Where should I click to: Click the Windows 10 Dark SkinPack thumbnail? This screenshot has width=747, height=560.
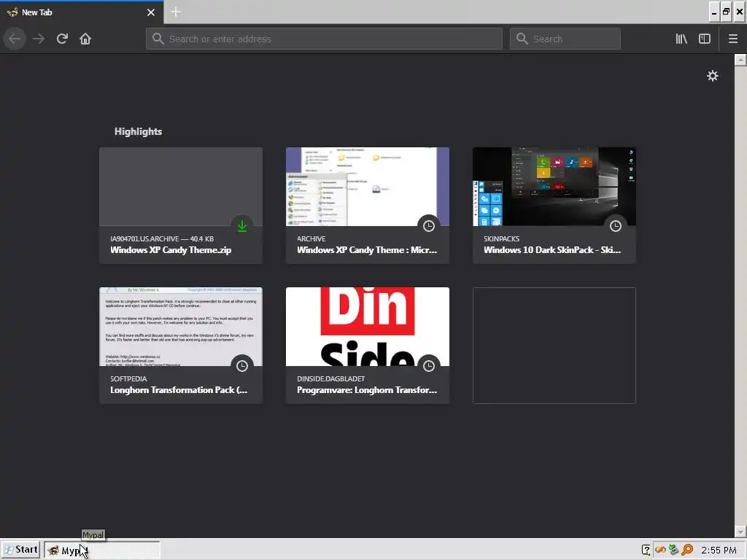coord(554,187)
